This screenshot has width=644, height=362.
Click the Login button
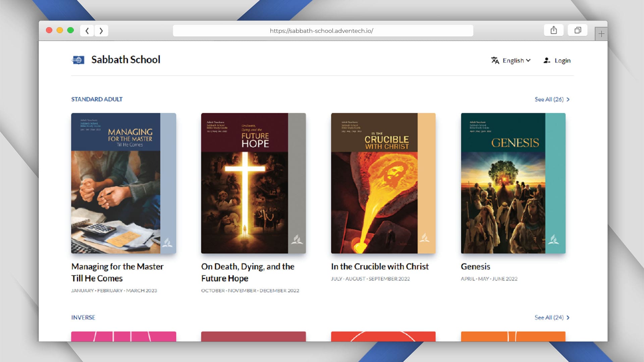(x=562, y=60)
